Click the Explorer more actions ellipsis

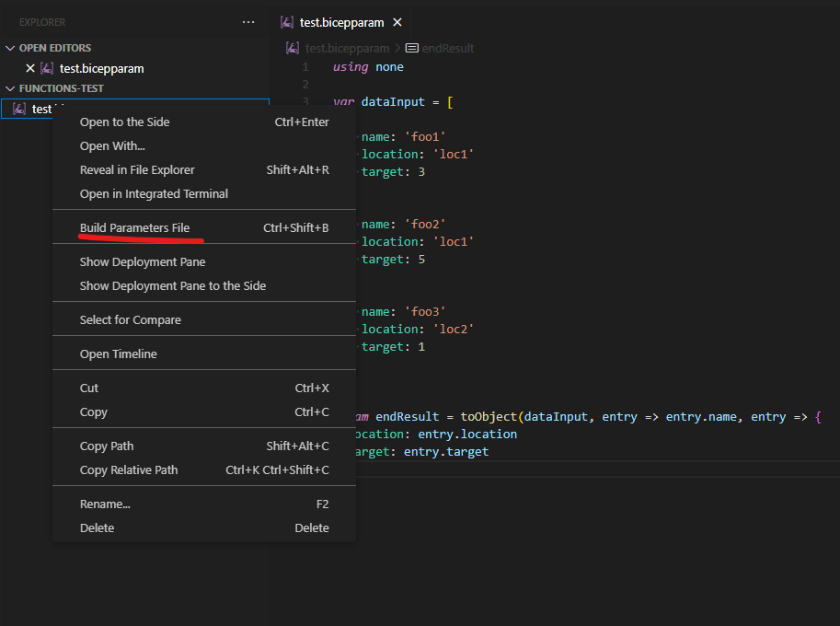248,22
